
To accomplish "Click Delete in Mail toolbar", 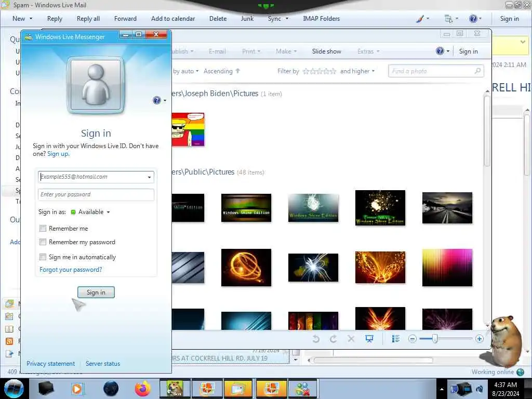I will [x=218, y=19].
